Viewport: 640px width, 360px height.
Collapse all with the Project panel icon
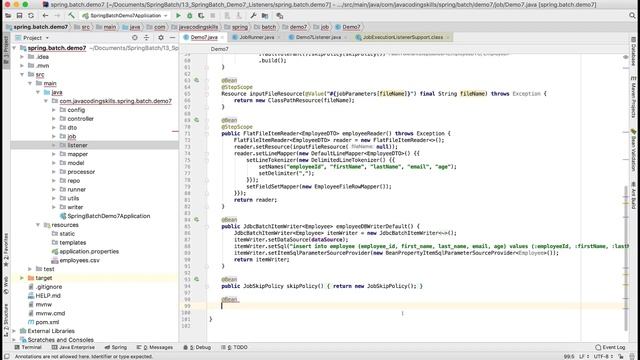pos(147,38)
